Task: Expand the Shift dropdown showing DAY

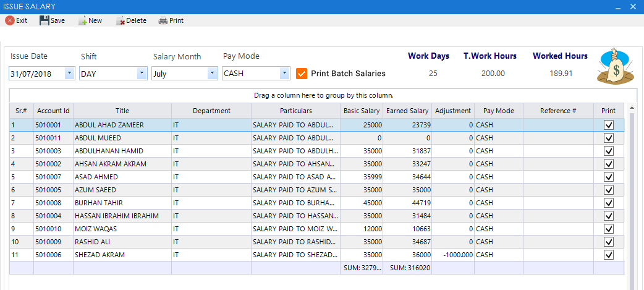Action: click(x=142, y=74)
